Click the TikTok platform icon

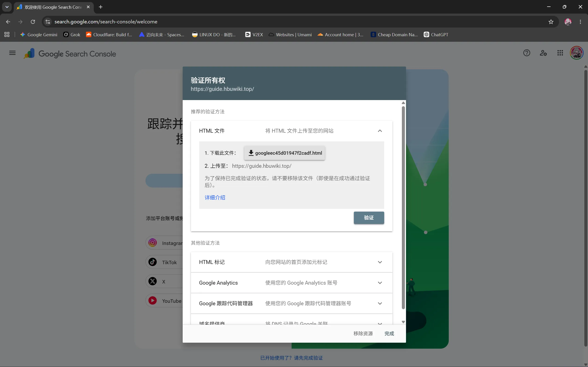[x=153, y=262]
